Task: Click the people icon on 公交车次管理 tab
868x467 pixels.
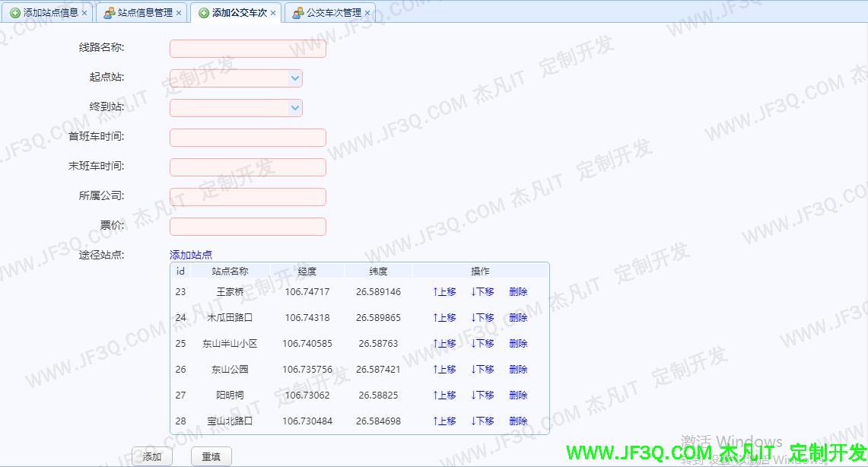Action: pyautogui.click(x=297, y=12)
